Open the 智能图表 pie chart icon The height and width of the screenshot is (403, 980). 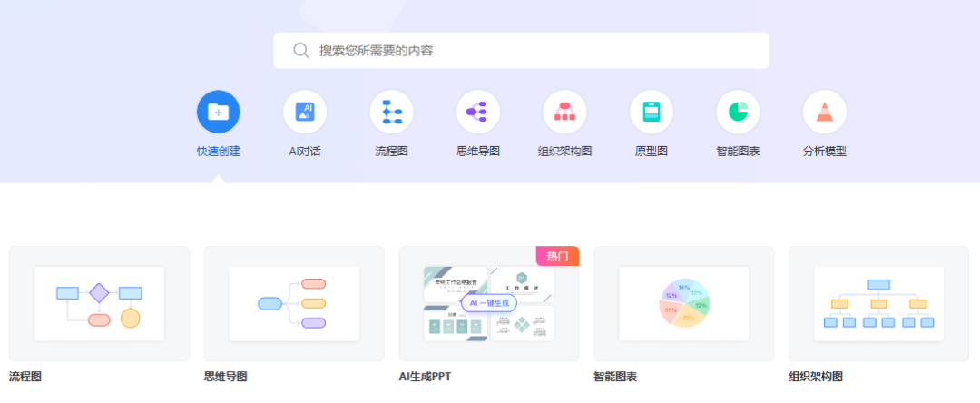(738, 113)
